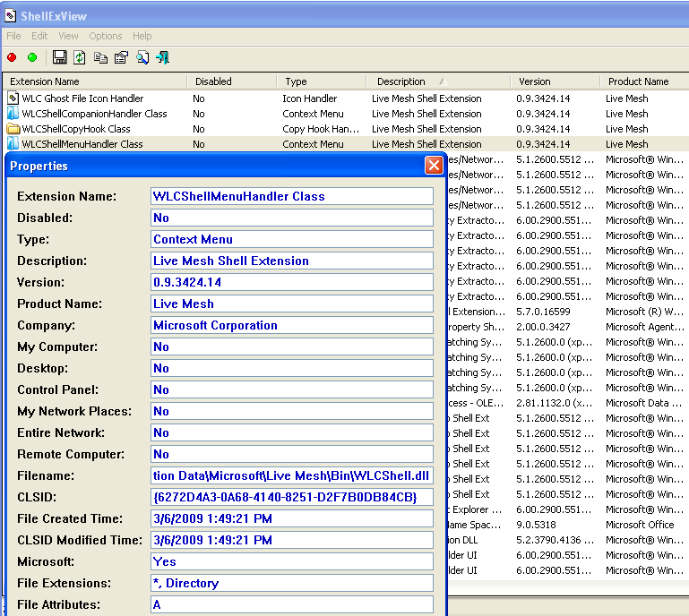Click the CLSID field in Properties
Viewport: 689px width, 616px height.
[292, 498]
